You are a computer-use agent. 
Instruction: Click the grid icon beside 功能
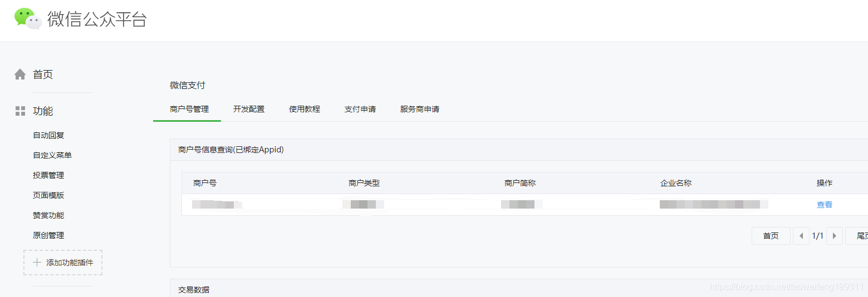tap(20, 111)
